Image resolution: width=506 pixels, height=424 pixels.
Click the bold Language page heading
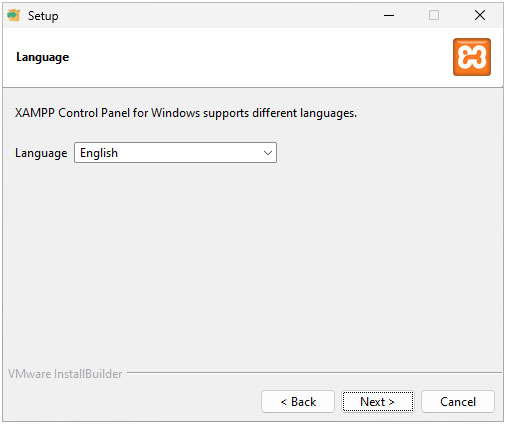click(43, 57)
